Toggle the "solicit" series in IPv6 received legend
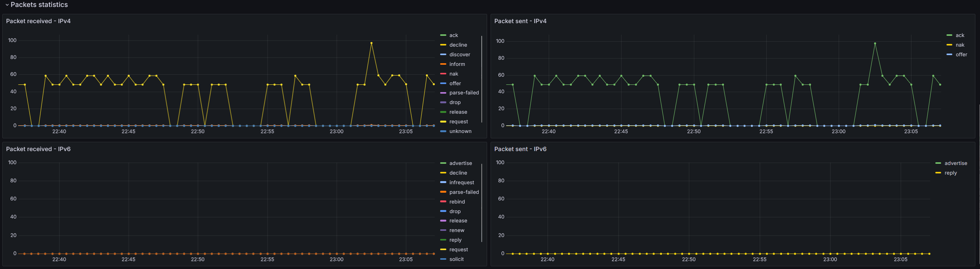Image resolution: width=980 pixels, height=269 pixels. coord(456,259)
